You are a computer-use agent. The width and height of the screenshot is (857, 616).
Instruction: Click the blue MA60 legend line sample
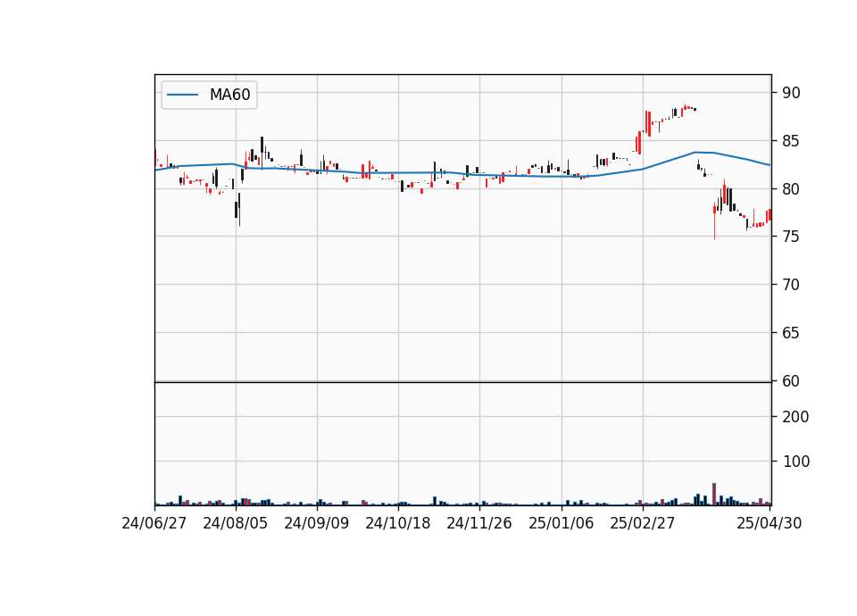(182, 95)
